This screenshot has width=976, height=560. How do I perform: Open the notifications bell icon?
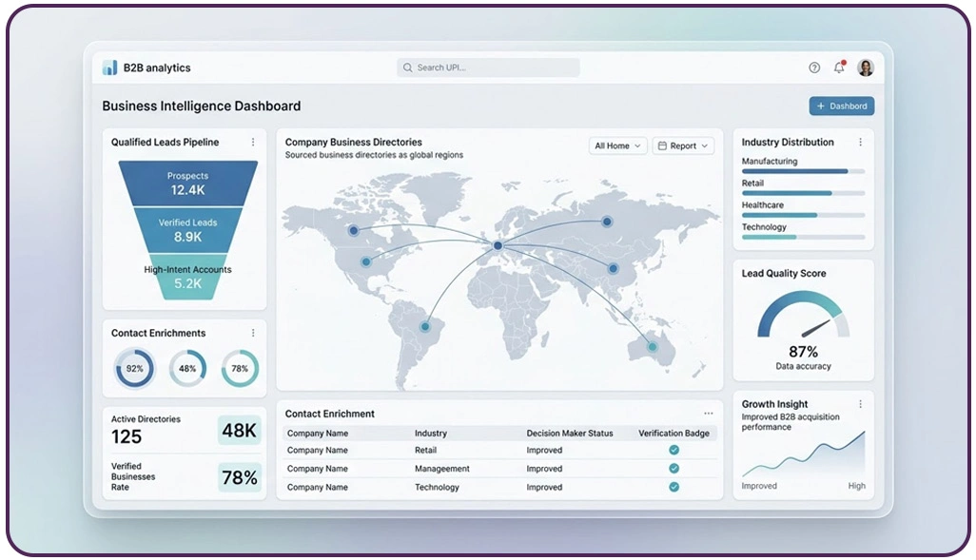tap(840, 68)
